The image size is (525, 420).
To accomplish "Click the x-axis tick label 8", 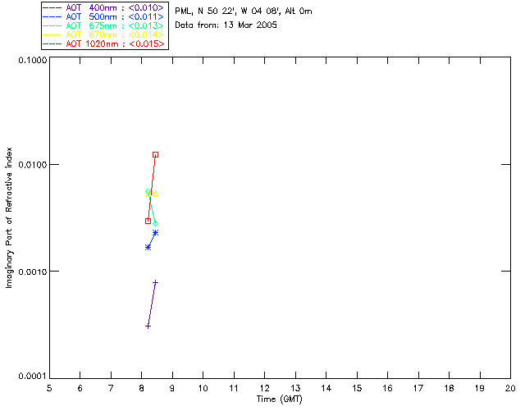I will pyautogui.click(x=142, y=388).
